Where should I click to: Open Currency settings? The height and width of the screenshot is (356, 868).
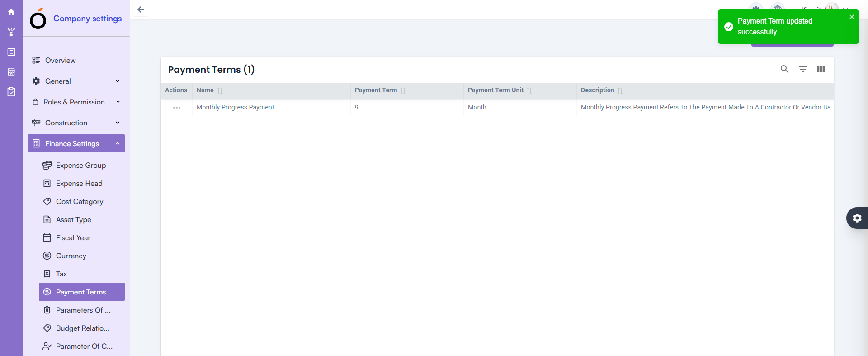coord(81,256)
